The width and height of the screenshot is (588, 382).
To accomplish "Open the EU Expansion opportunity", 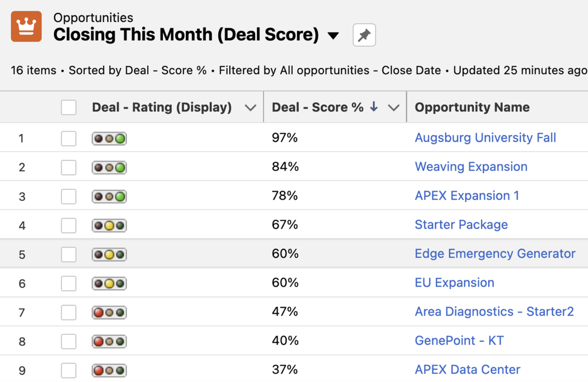I will point(455,282).
